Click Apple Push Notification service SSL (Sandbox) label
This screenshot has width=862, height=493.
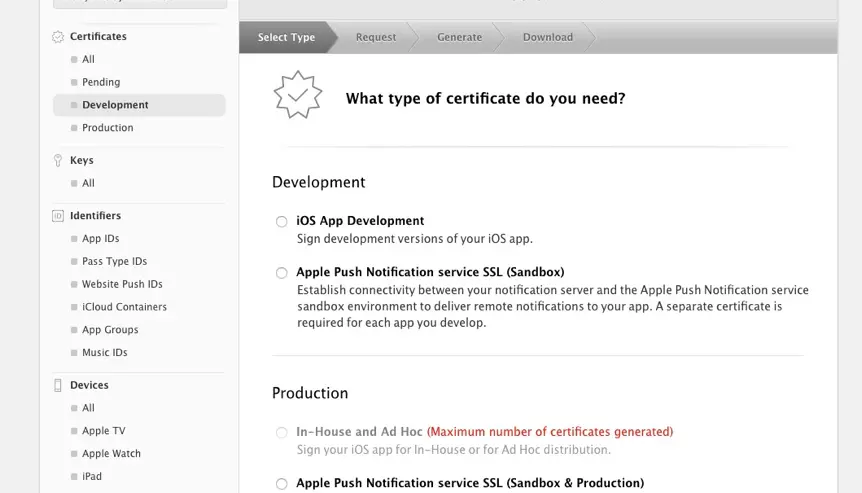point(430,272)
